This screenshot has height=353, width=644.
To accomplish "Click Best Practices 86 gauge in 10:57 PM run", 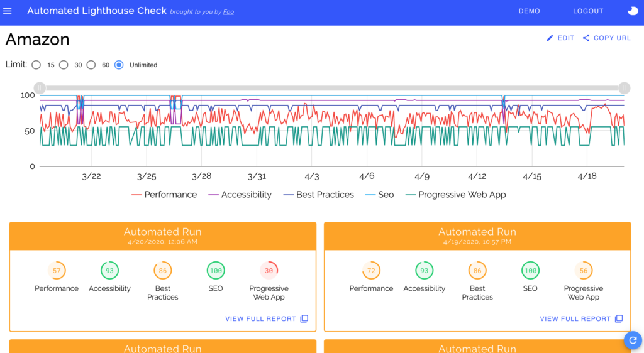I will [x=477, y=271].
